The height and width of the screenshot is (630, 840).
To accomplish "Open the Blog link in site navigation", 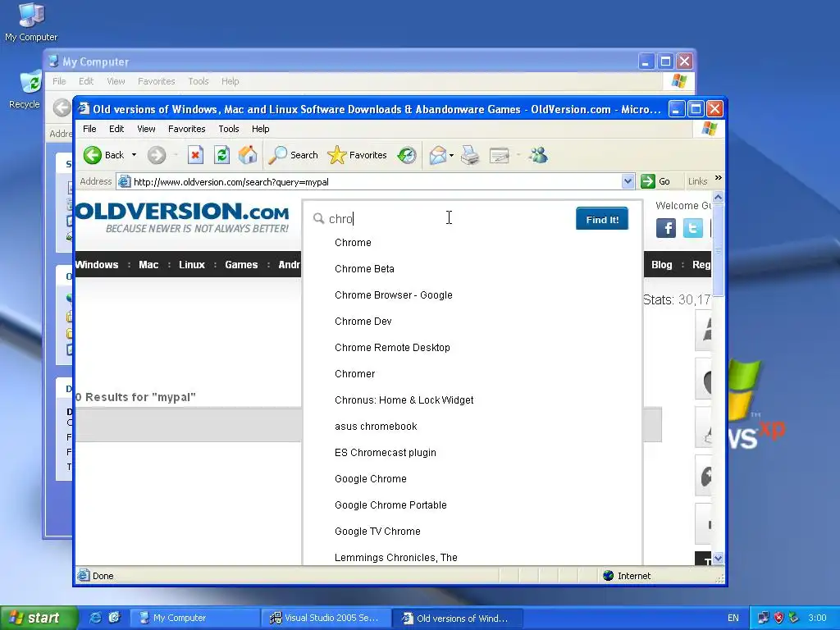I will tap(662, 265).
